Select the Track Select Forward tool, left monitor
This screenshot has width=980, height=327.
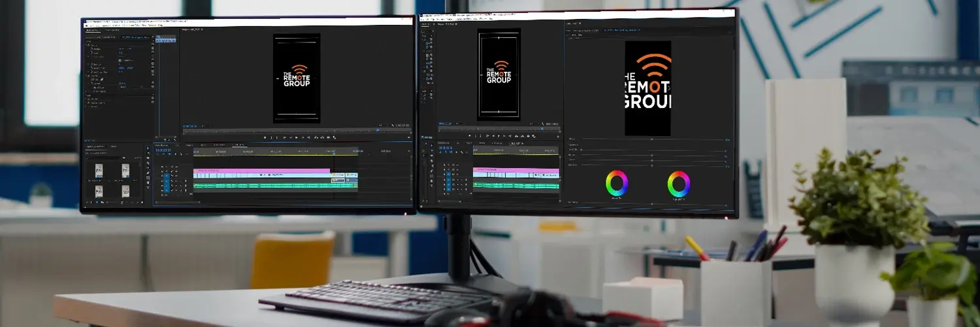tap(148, 153)
